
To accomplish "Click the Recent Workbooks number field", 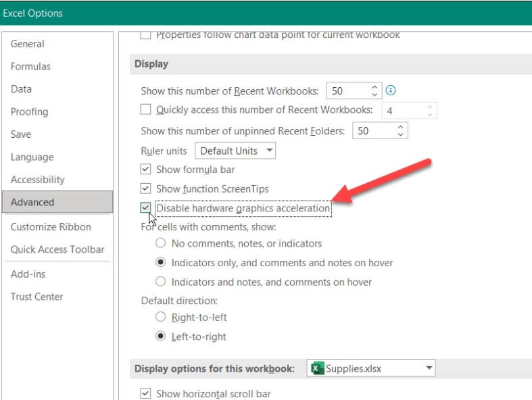I will click(348, 91).
